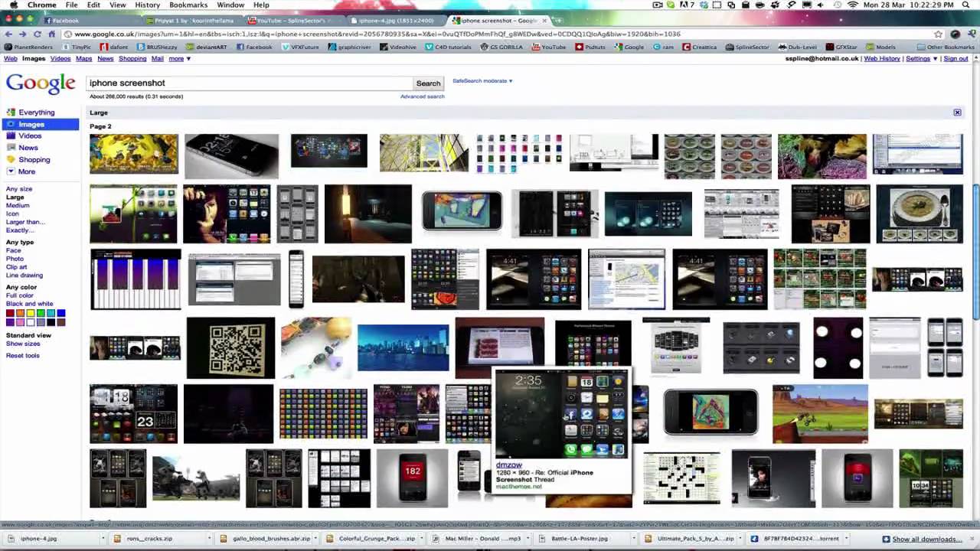The height and width of the screenshot is (551, 980).
Task: Open Chrome menu in menu bar
Action: [x=41, y=5]
